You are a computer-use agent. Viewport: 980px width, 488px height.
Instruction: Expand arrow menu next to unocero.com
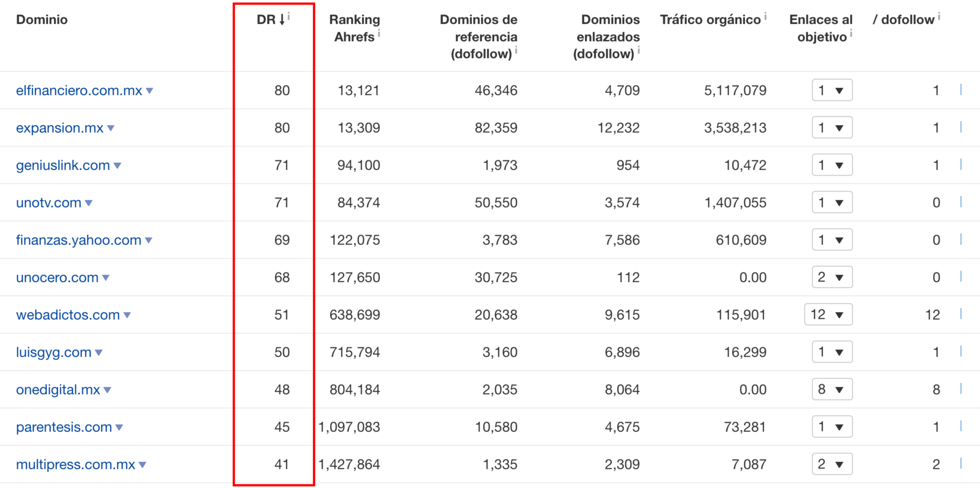[106, 278]
